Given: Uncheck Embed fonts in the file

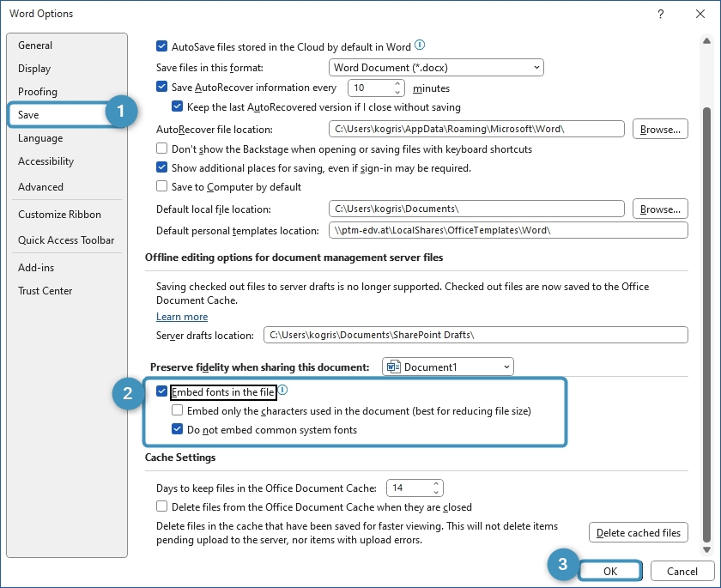Looking at the screenshot, I should point(162,392).
